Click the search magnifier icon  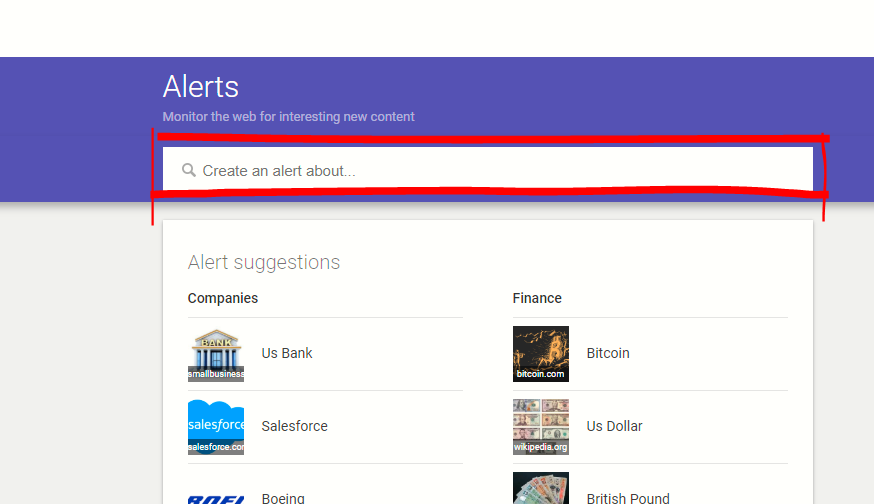coord(188,171)
